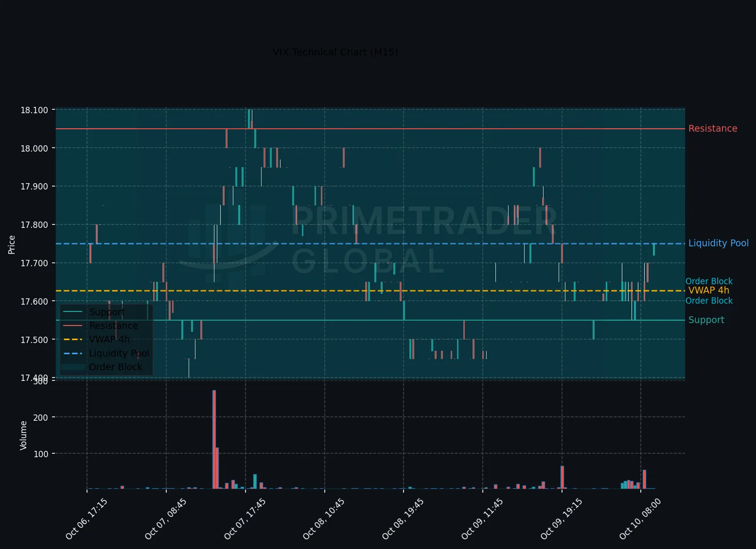
Task: Select the 100 volume axis tick
Action: (41, 454)
